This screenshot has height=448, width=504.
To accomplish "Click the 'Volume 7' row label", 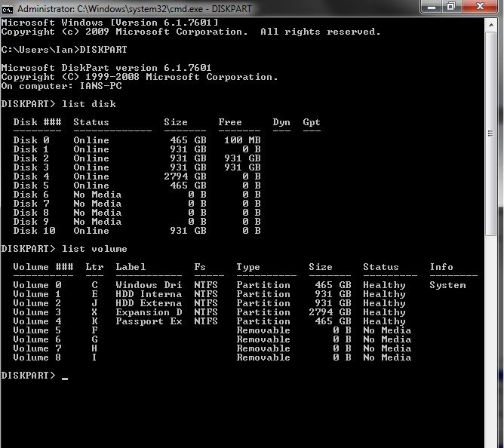I will tap(37, 348).
